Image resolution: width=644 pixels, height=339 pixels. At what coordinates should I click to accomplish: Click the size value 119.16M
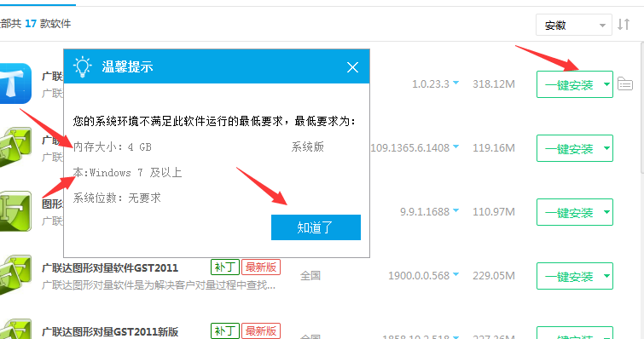pos(494,148)
